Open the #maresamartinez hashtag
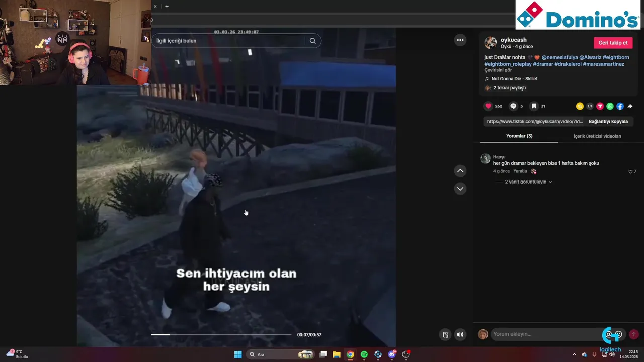Image resolution: width=644 pixels, height=362 pixels. point(604,64)
